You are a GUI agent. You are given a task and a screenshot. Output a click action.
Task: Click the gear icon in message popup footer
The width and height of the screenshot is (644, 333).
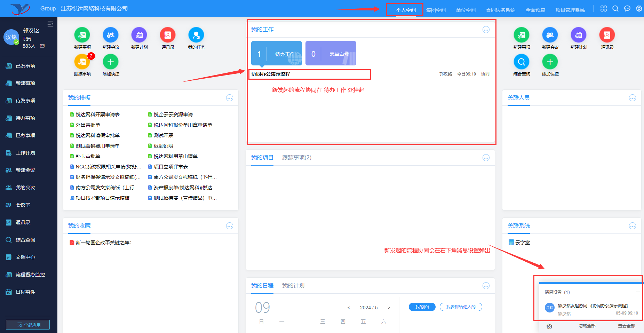pyautogui.click(x=549, y=326)
